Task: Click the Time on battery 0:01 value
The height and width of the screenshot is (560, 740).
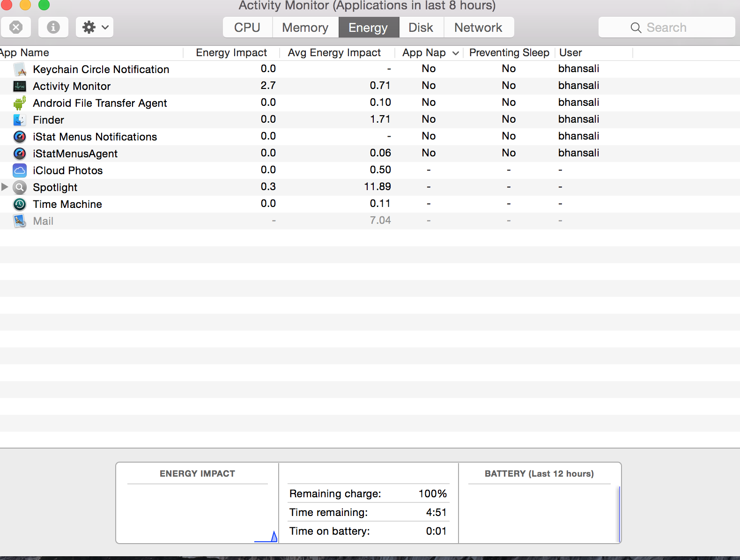Action: pos(437,531)
